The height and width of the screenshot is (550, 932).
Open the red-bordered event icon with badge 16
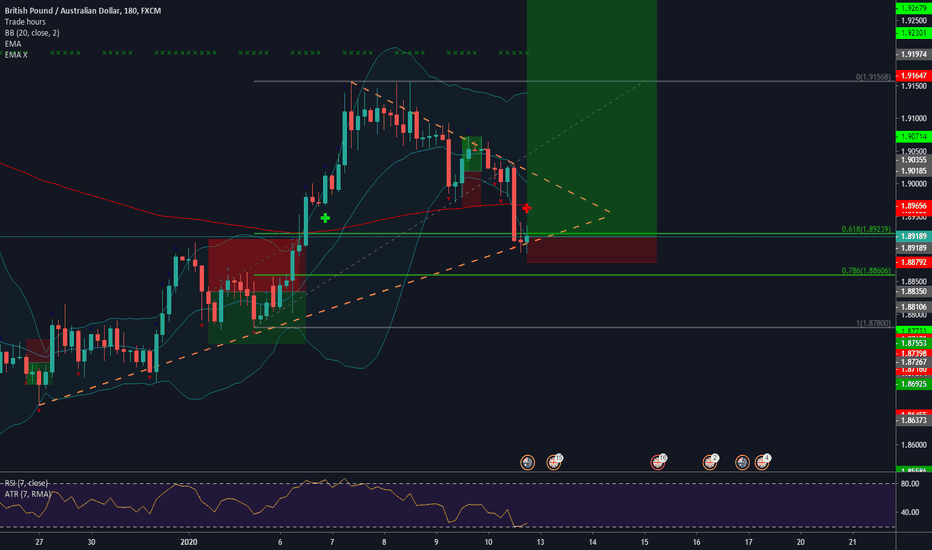[658, 462]
